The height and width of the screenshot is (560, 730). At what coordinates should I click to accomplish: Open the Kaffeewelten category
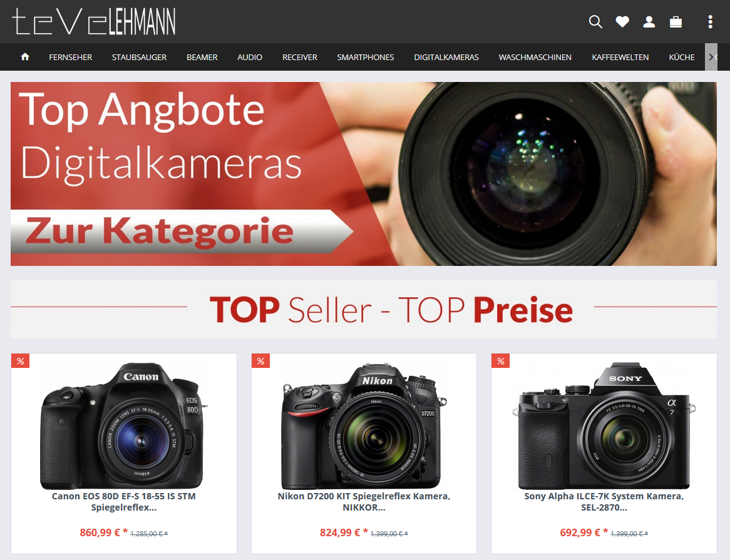tap(620, 57)
